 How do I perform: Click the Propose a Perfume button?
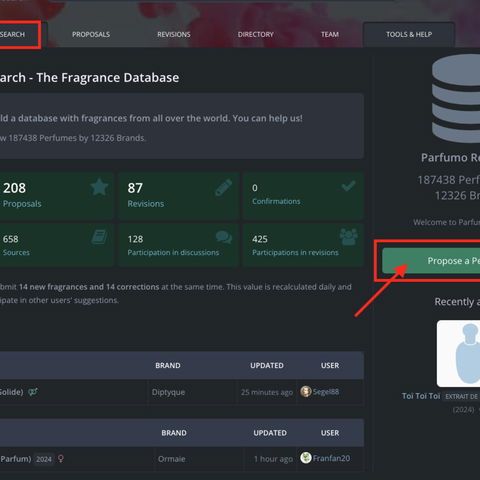[x=431, y=261]
